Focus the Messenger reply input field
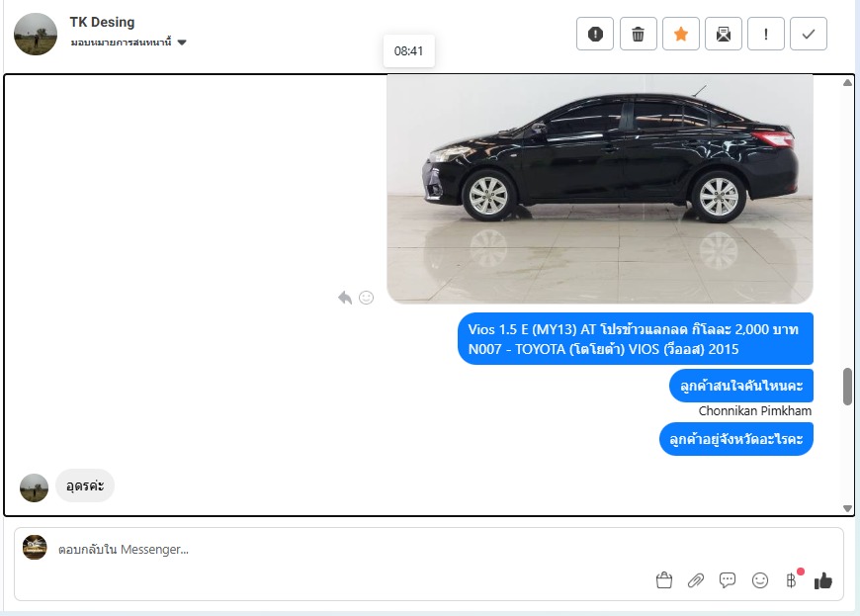 coord(351,549)
